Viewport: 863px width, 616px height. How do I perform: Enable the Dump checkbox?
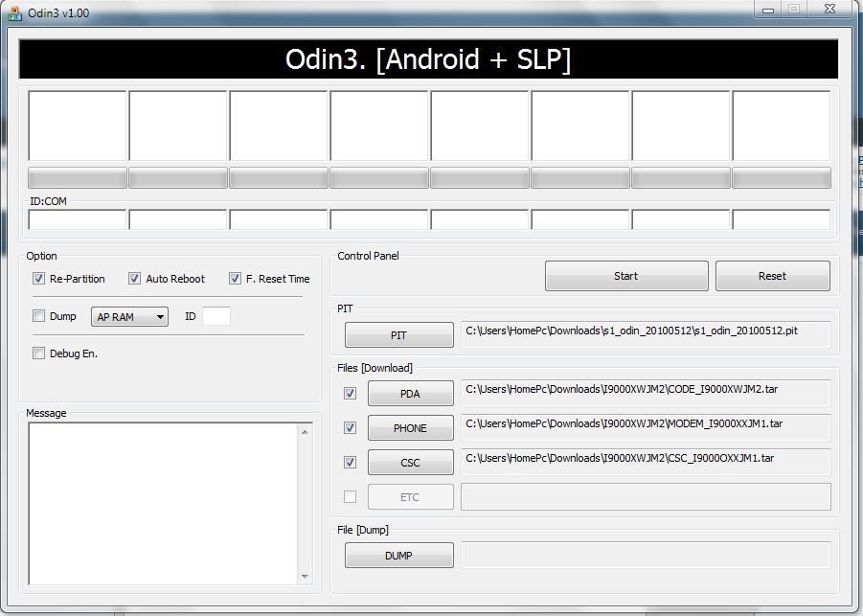[38, 316]
